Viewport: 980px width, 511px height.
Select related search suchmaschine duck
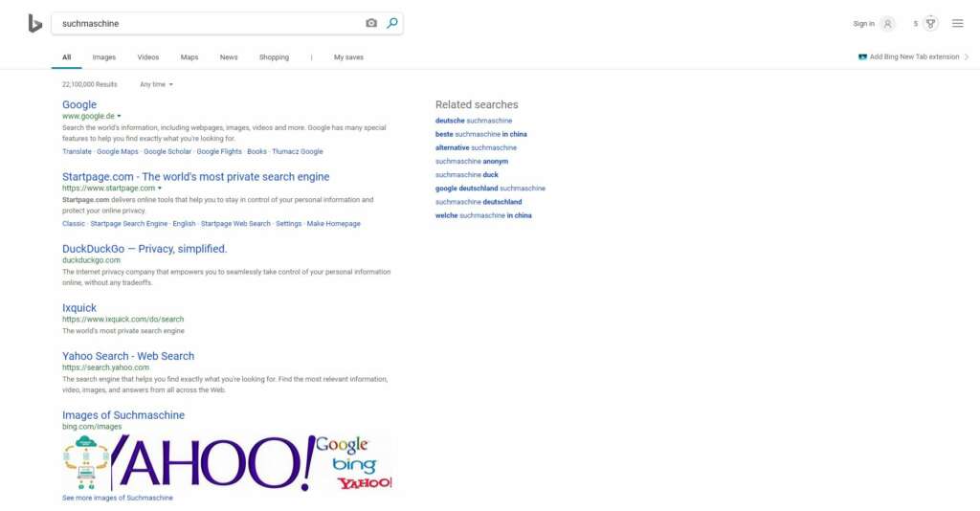pyautogui.click(x=467, y=175)
